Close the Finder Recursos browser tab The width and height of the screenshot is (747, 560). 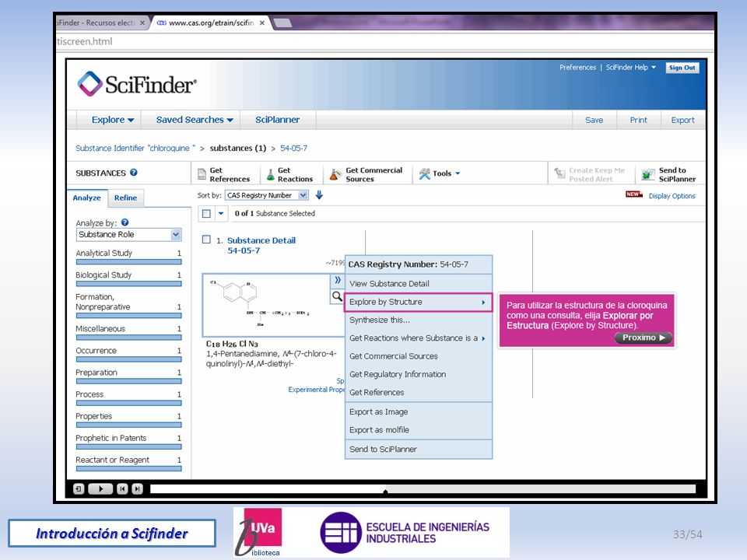(x=142, y=23)
